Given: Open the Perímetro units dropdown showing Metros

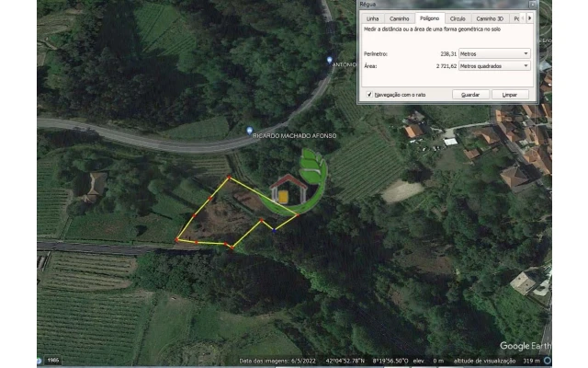Looking at the screenshot, I should click(494, 53).
